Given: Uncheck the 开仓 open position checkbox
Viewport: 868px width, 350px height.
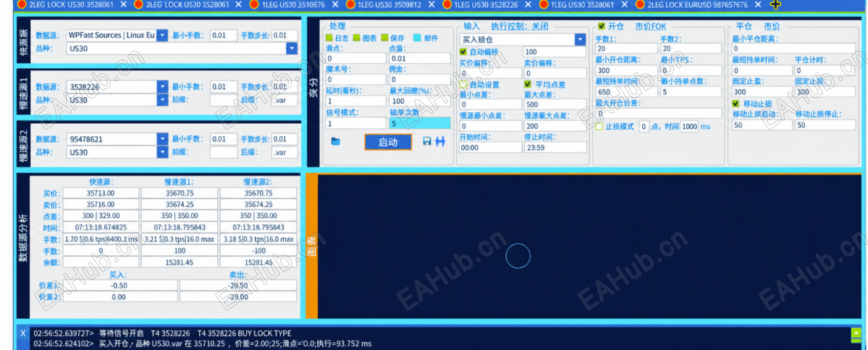Looking at the screenshot, I should 602,26.
